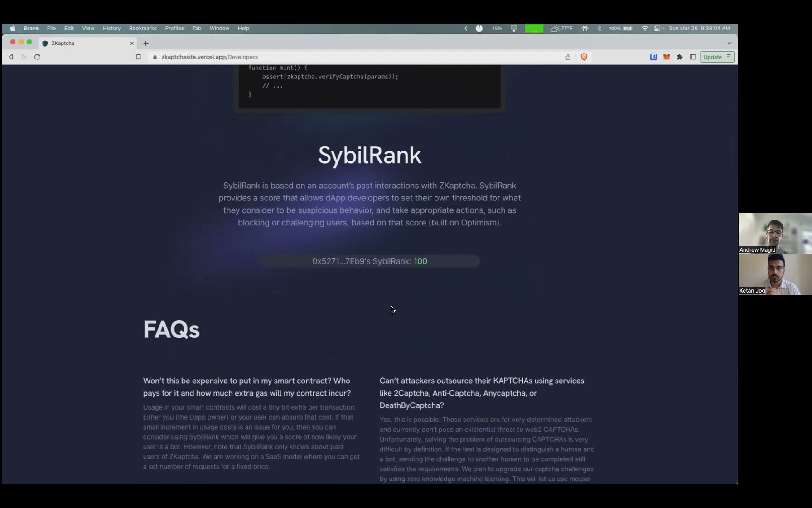Click the battery 100% indicator

(x=621, y=28)
